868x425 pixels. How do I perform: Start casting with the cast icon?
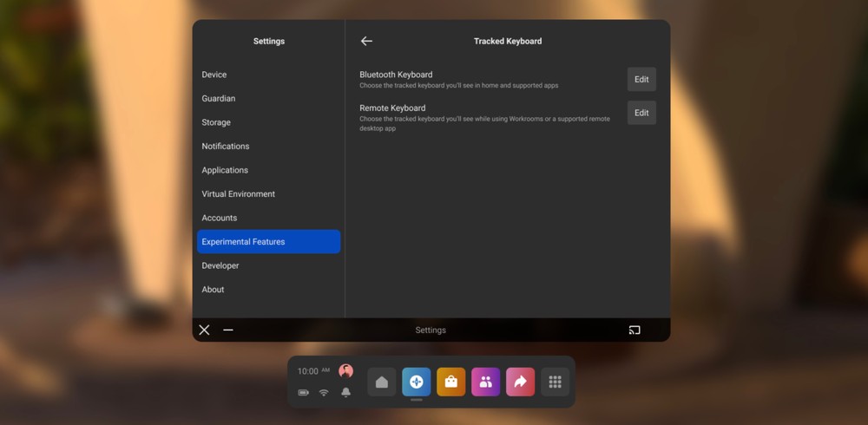click(x=635, y=330)
